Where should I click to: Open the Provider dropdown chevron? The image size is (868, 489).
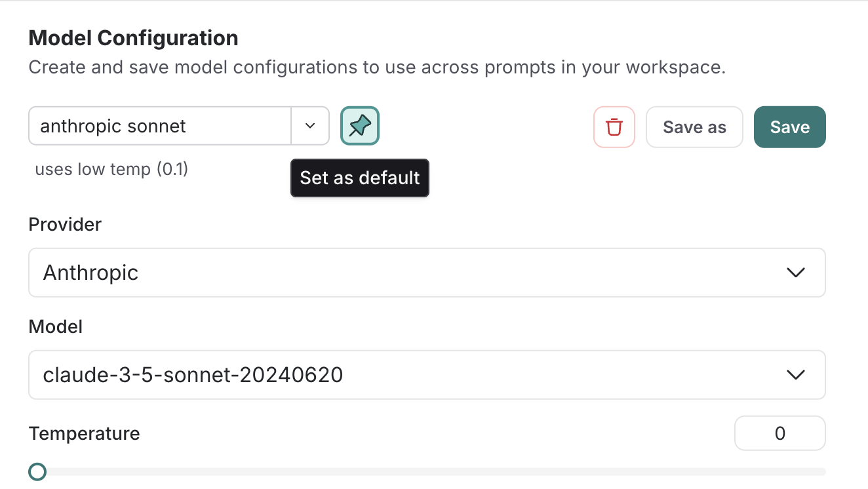(x=795, y=272)
